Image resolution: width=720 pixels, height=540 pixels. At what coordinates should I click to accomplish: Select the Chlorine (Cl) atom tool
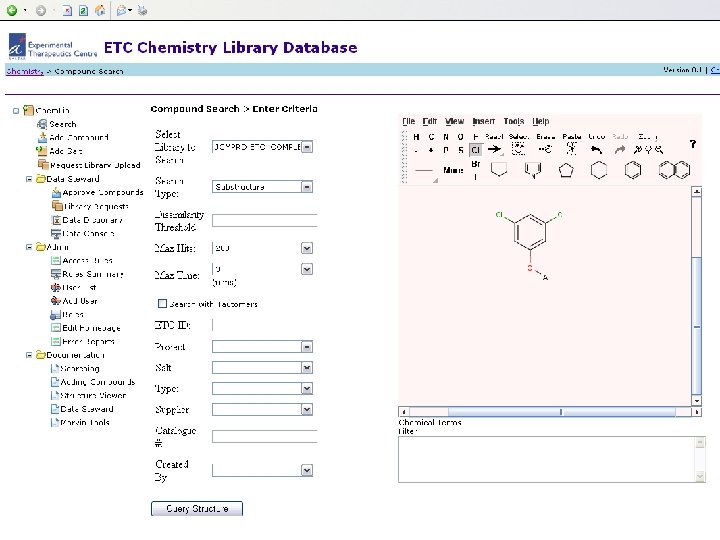point(475,150)
